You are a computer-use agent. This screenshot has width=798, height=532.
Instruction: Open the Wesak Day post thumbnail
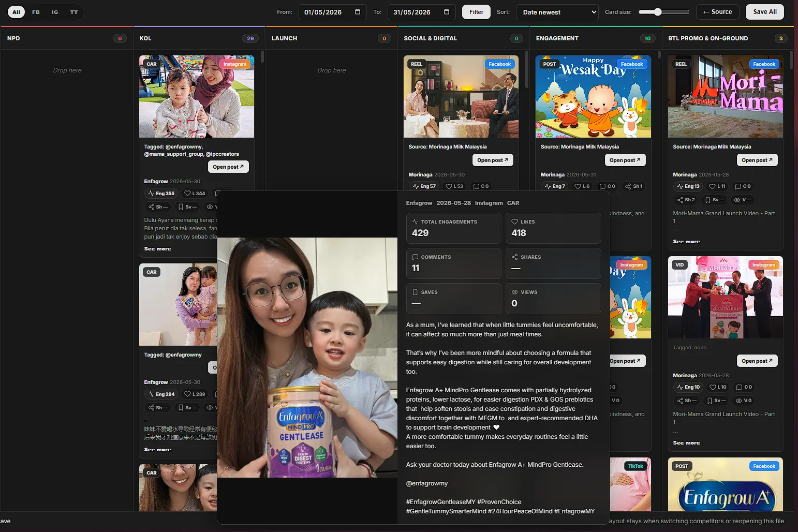593,96
